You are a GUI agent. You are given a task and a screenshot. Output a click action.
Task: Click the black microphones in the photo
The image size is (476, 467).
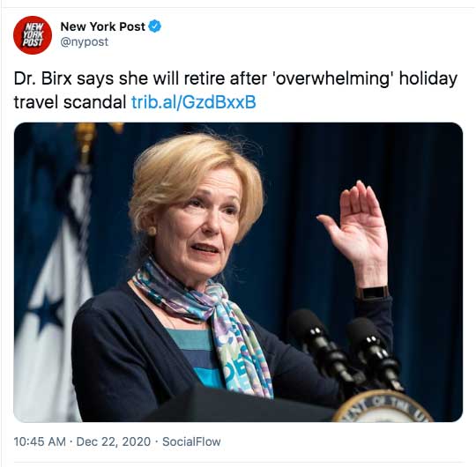click(343, 349)
